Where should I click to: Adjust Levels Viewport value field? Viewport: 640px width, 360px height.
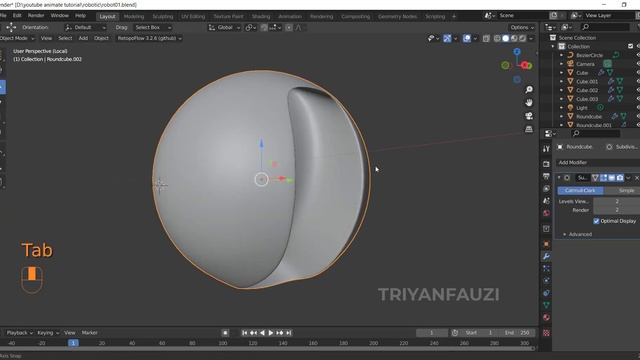click(617, 202)
